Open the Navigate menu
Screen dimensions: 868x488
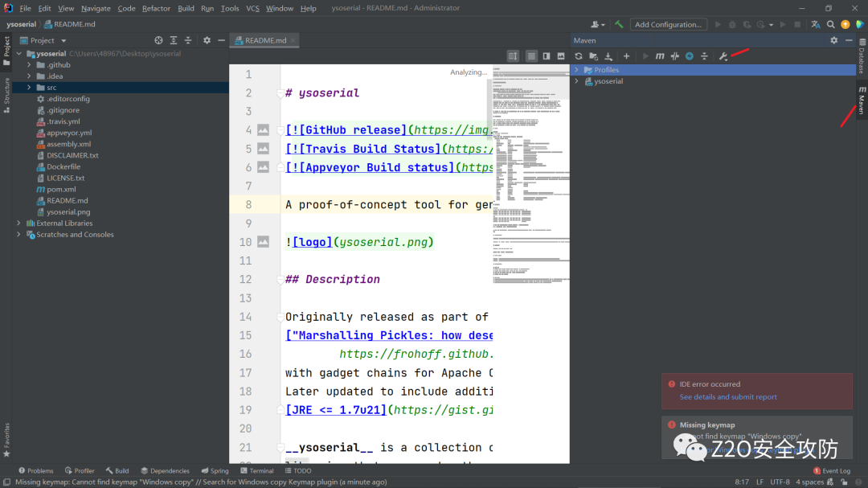pyautogui.click(x=96, y=8)
